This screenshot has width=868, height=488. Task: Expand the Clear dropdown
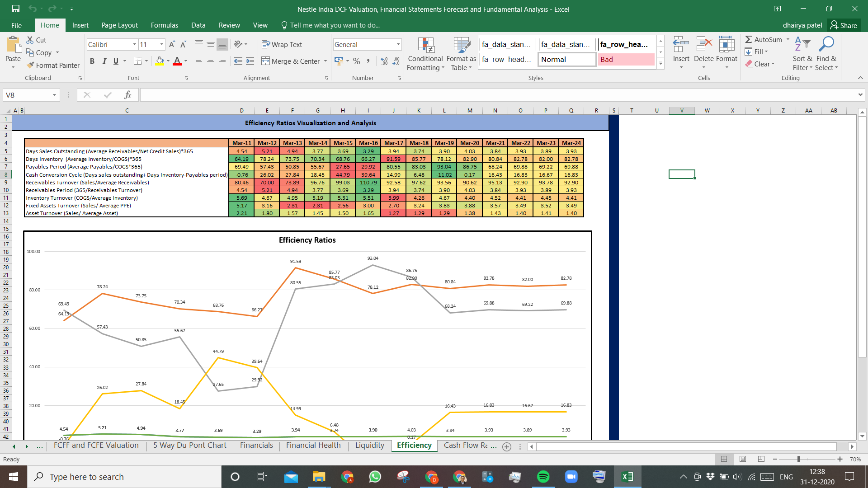click(x=773, y=64)
